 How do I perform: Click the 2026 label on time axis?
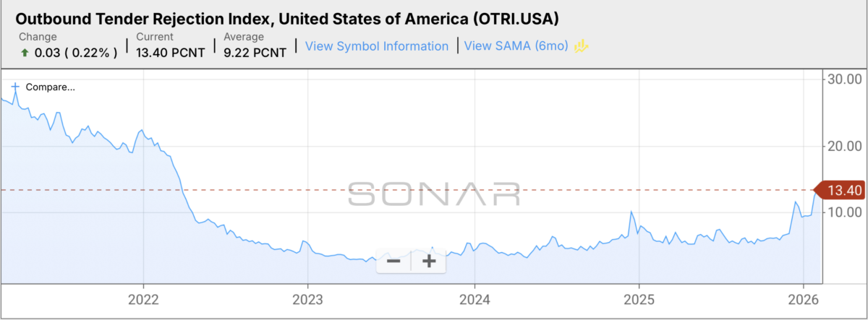coord(804,300)
